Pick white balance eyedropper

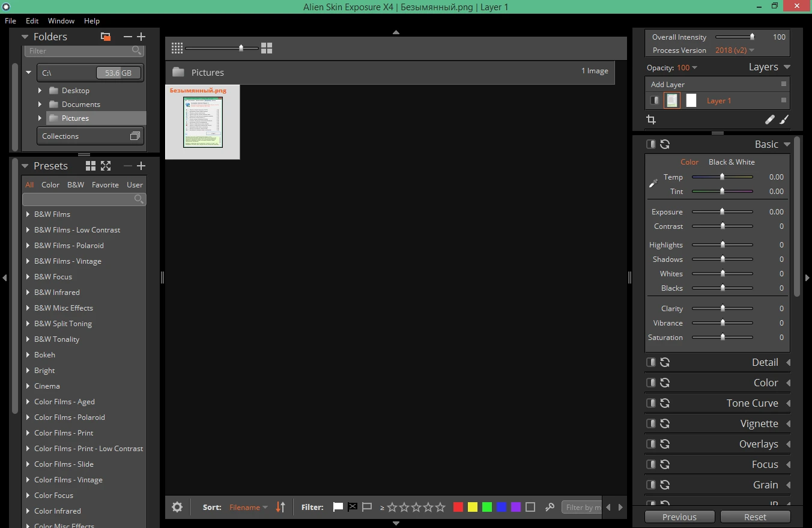click(653, 183)
